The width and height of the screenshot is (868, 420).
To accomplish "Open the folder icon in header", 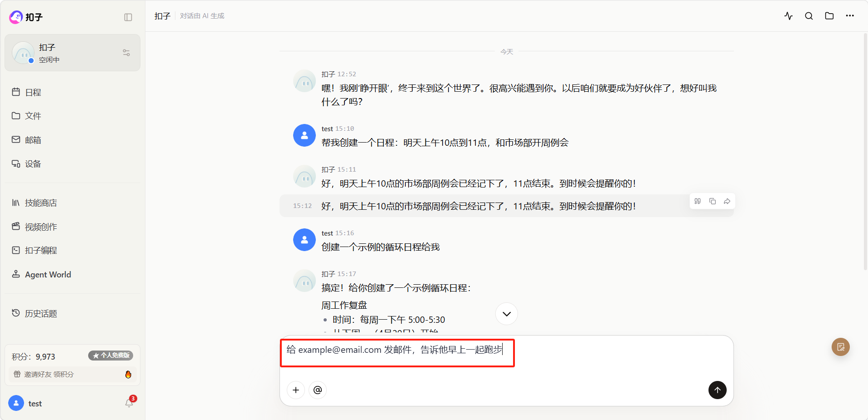I will 829,16.
